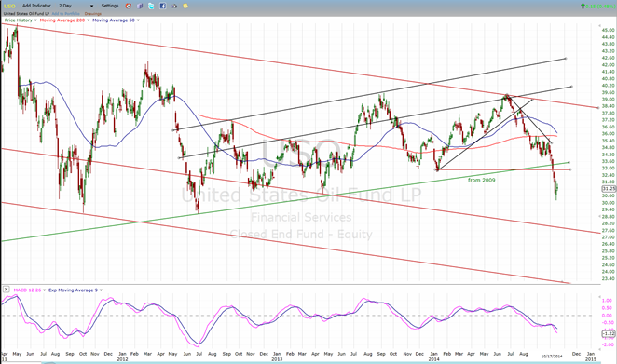Screen dimensions: 617x364
Task: Expand the MACD 12 26 dropdown
Action: pos(44,290)
